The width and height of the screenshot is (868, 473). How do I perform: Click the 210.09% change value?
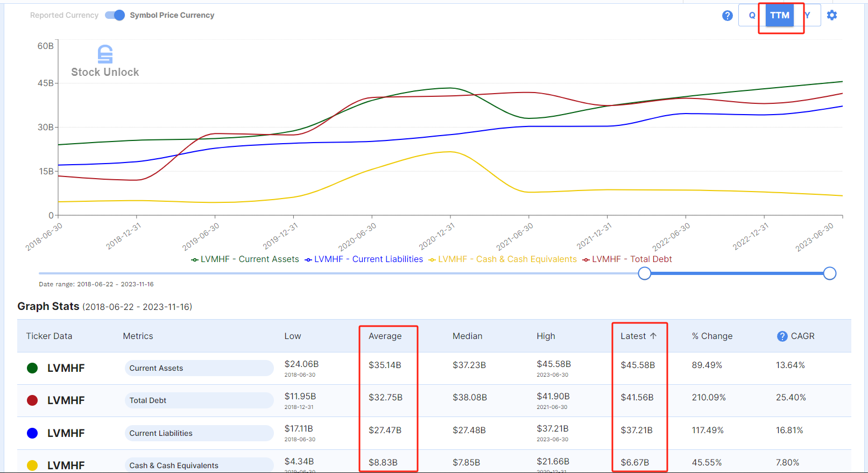[x=709, y=397]
